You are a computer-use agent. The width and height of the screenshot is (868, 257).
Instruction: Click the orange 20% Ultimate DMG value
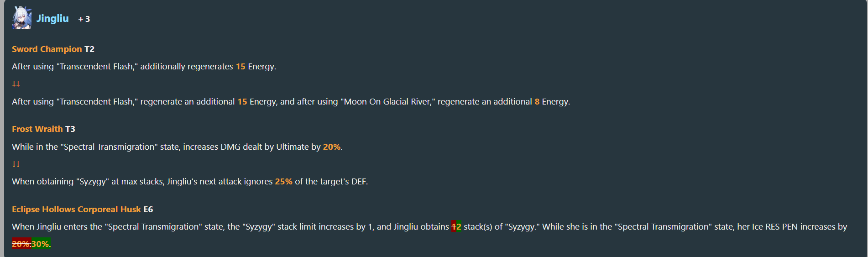point(332,147)
